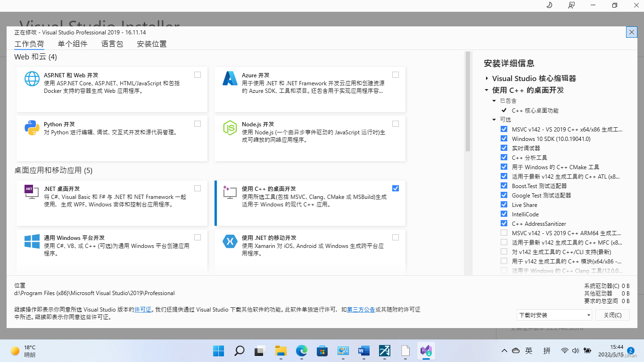Show hidden system tray icons
Image resolution: width=644 pixels, height=362 pixels.
coord(504,351)
